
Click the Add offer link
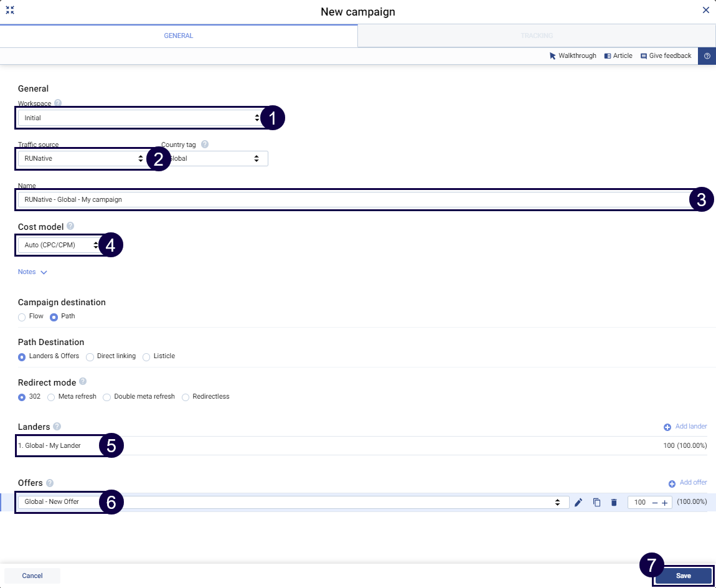point(693,483)
